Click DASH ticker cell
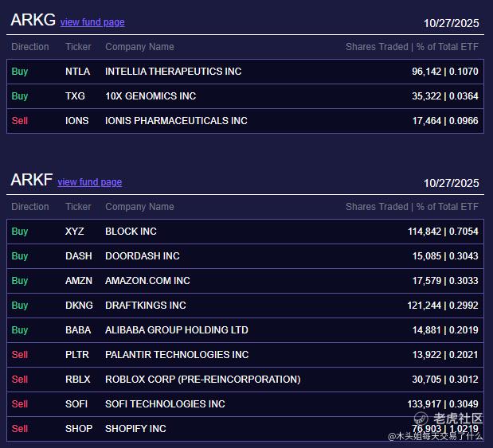 (x=79, y=256)
